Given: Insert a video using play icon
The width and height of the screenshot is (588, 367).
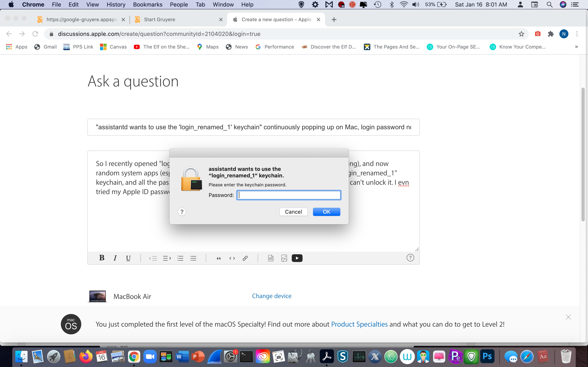Looking at the screenshot, I should [297, 258].
